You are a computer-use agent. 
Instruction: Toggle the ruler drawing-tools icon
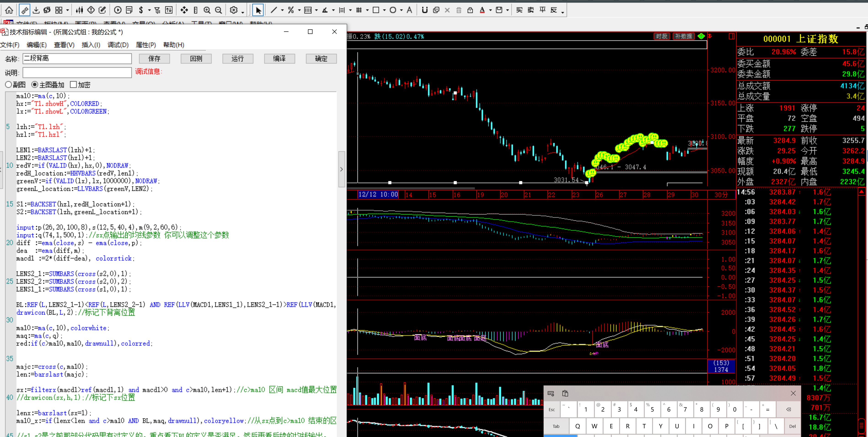(x=24, y=10)
